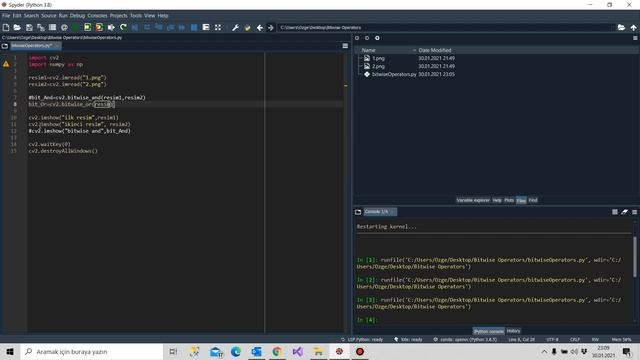The image size is (640, 360).
Task: Browse console tabs folder icon
Action: (x=358, y=212)
